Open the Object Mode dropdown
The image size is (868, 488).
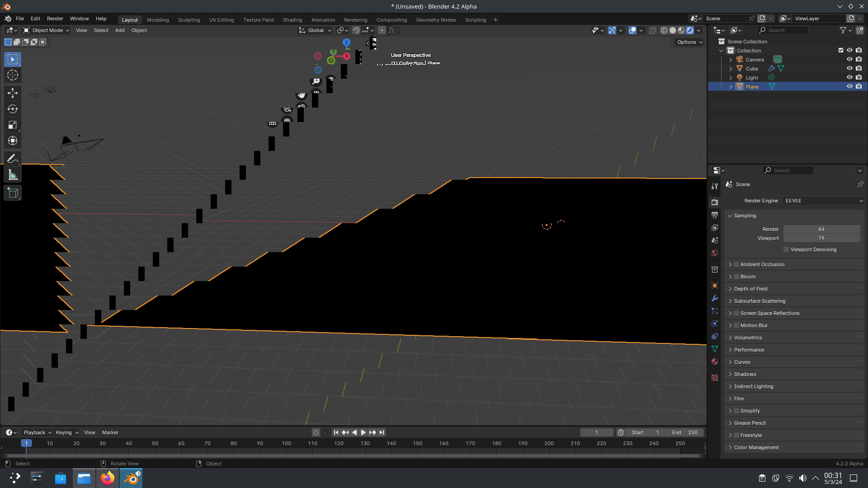46,30
